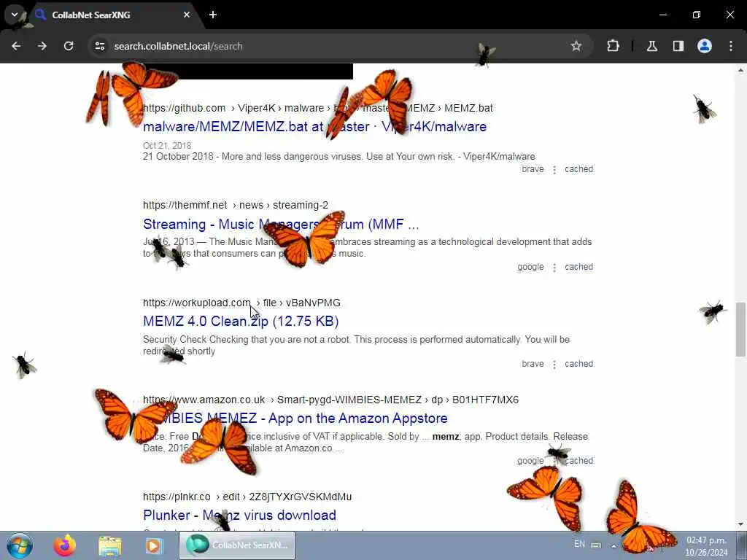This screenshot has width=747, height=560.
Task: Click the scrollbar up arrow
Action: [x=740, y=70]
